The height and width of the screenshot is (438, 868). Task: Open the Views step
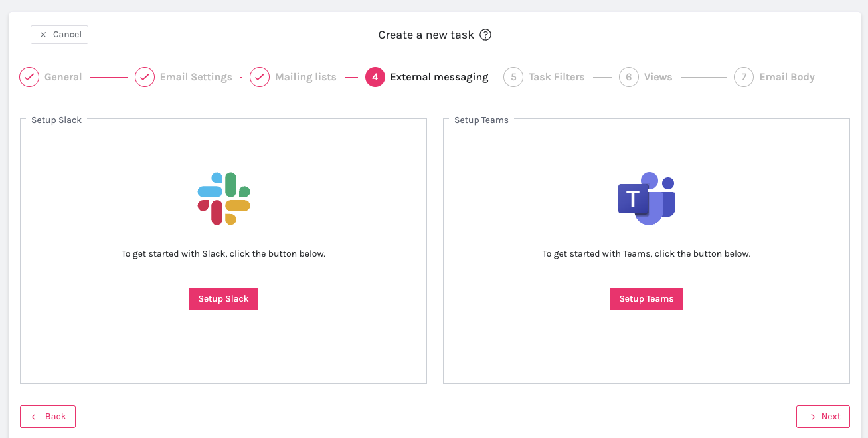658,77
